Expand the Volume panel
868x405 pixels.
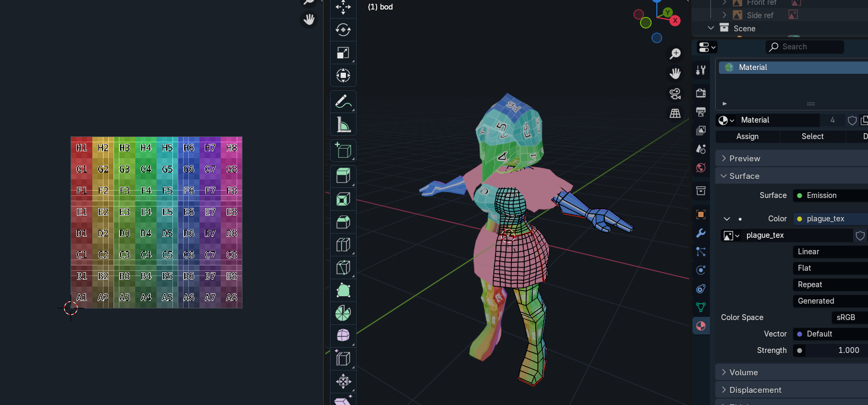tap(743, 373)
